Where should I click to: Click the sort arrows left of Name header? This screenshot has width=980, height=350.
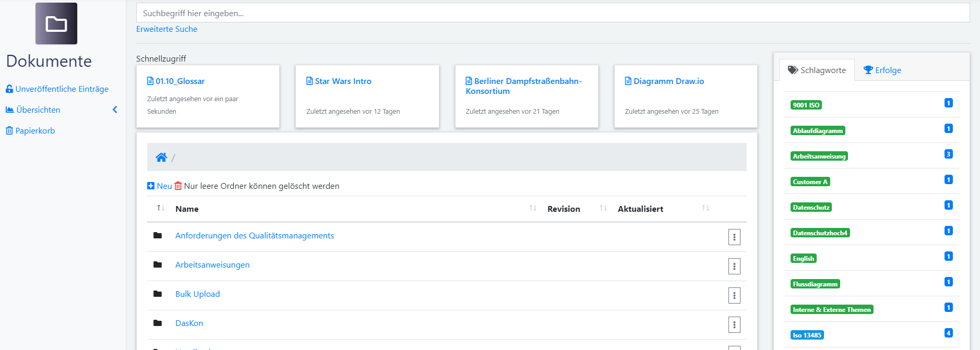pyautogui.click(x=161, y=208)
